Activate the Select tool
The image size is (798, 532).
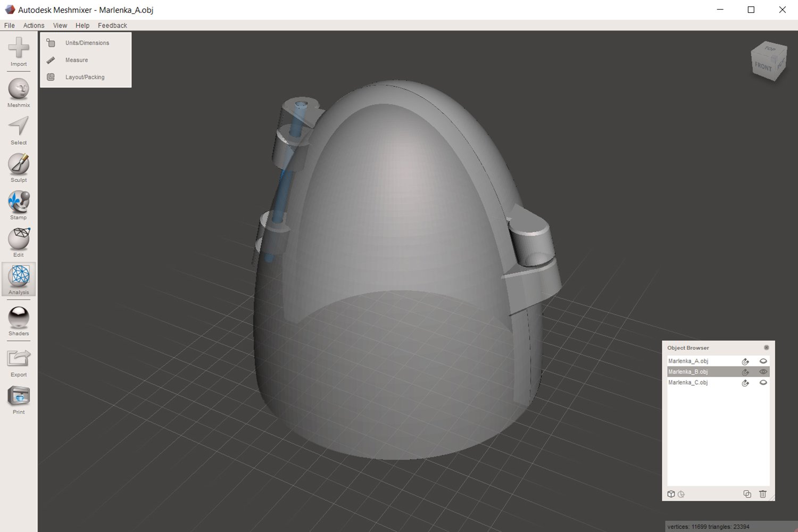[x=19, y=131]
